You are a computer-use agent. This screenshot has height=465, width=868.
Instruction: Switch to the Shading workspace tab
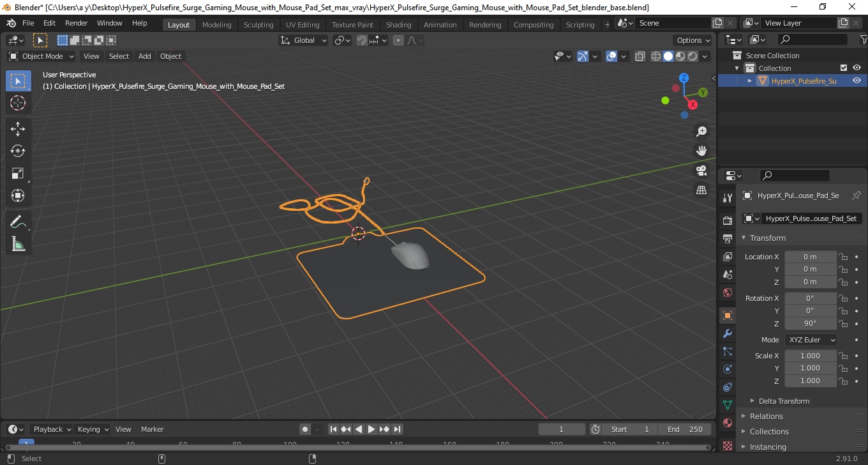click(x=398, y=24)
